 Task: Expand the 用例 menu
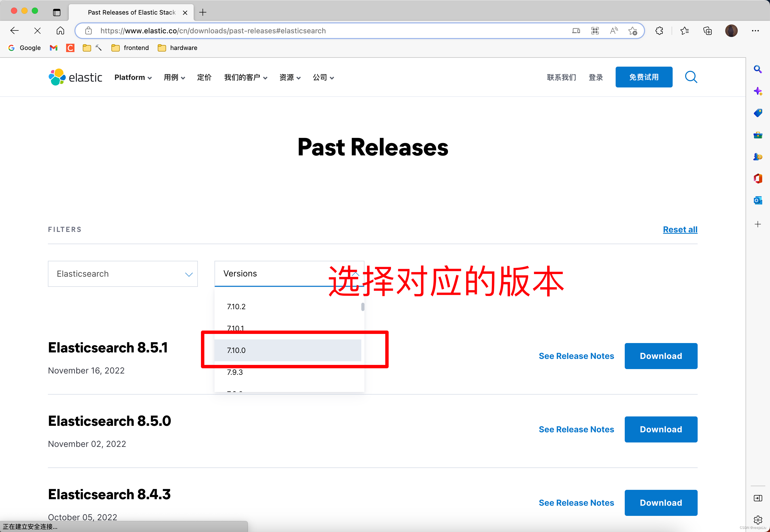pos(174,77)
